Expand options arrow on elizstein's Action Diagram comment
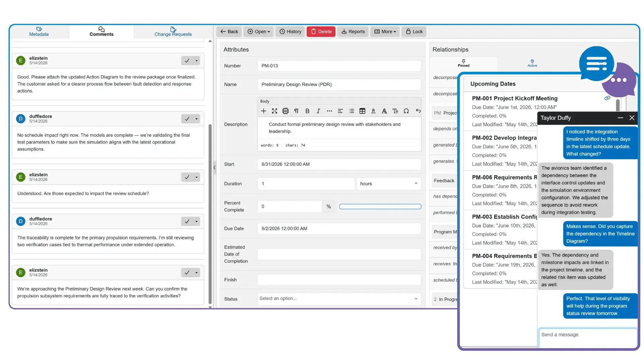Screen dimensions: 644x362 197,61
